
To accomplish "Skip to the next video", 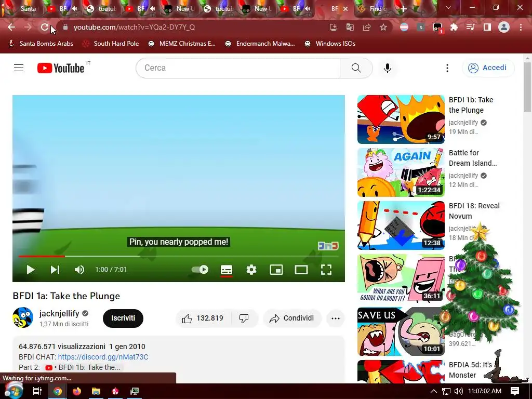I will [x=55, y=270].
